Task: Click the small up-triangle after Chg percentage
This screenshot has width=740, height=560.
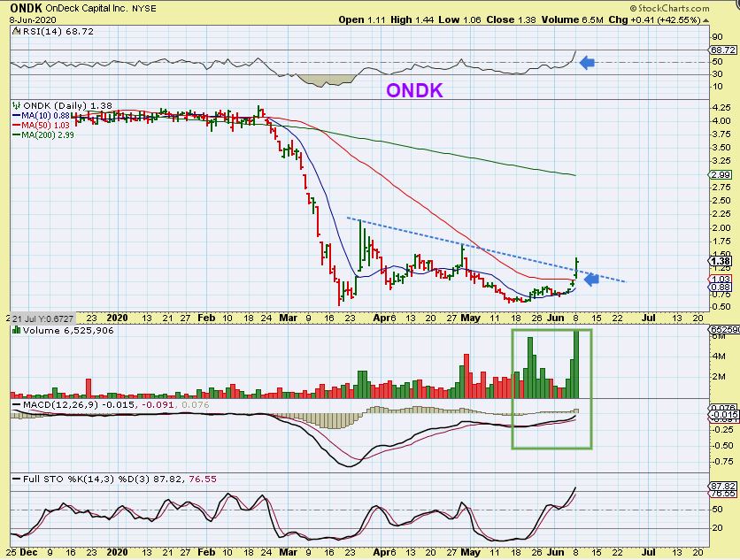Action: (706, 20)
